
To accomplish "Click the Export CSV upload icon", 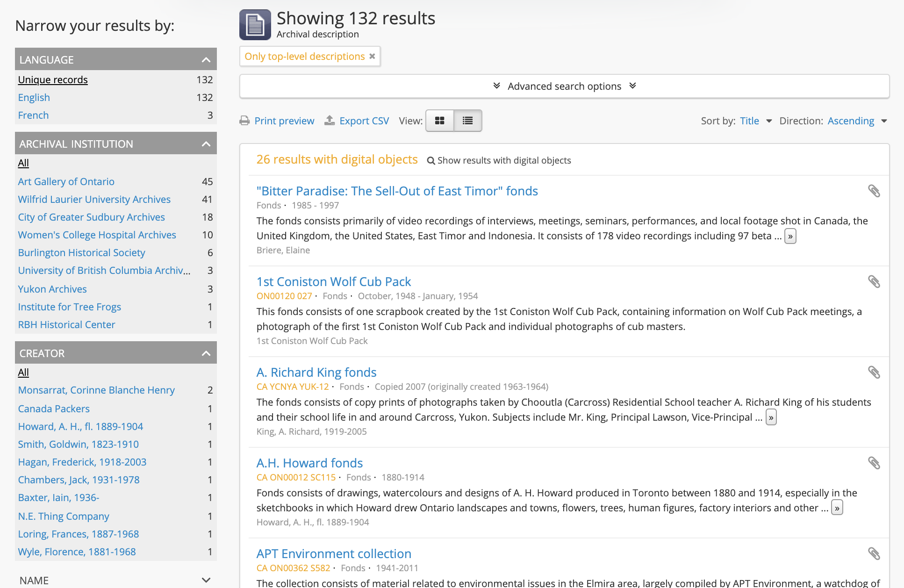I will point(330,121).
